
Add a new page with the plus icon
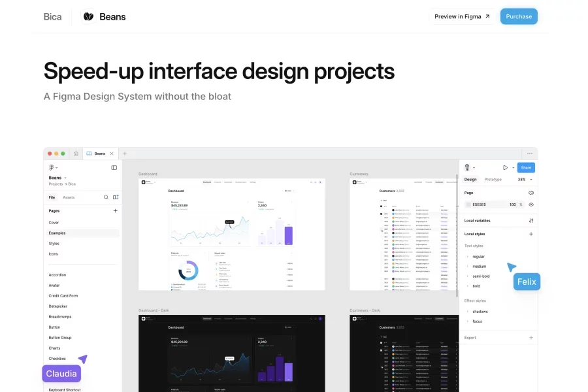116,211
